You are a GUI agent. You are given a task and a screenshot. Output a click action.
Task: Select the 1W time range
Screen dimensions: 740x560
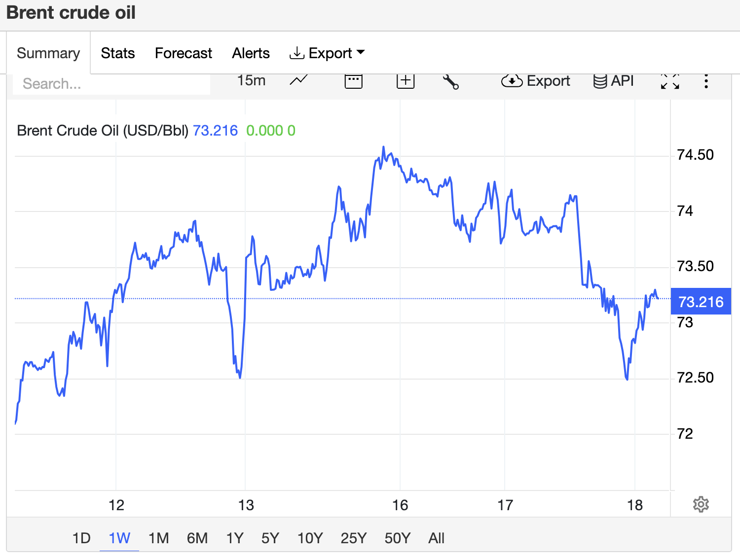pos(119,538)
